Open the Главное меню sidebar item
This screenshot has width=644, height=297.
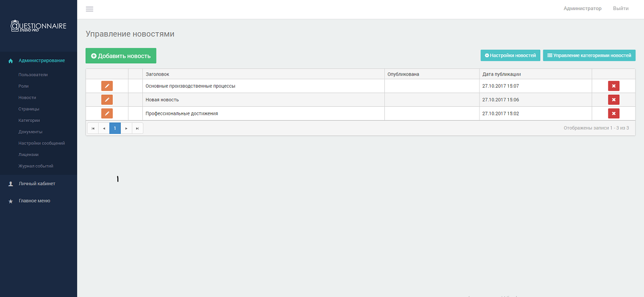[34, 201]
